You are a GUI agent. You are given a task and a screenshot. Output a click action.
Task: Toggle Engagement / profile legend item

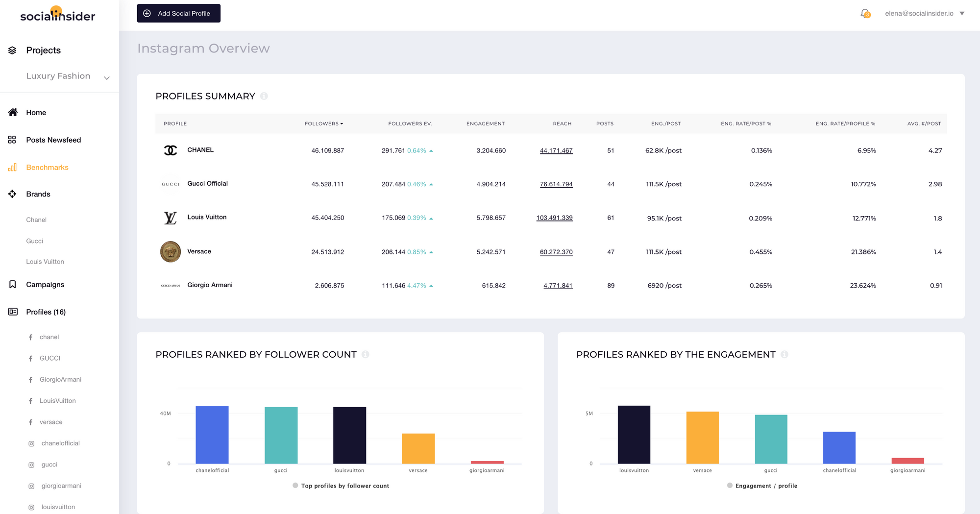(x=762, y=486)
